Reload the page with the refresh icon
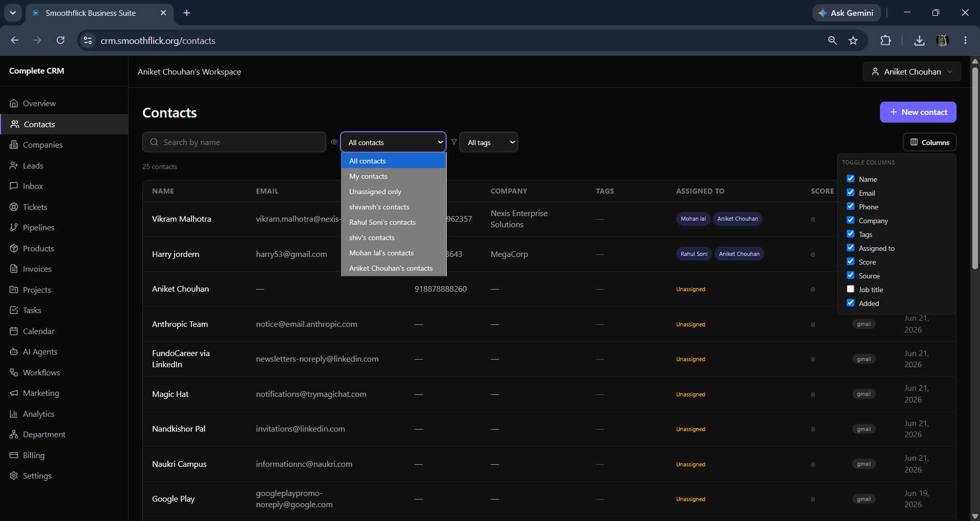Screen dimensions: 980x521 coord(60,40)
